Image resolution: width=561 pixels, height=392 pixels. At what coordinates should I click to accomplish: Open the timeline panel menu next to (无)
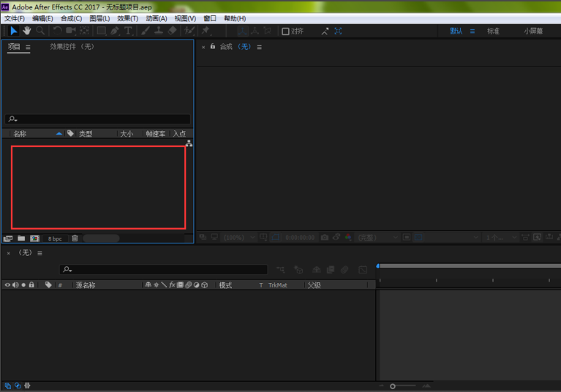click(x=40, y=253)
